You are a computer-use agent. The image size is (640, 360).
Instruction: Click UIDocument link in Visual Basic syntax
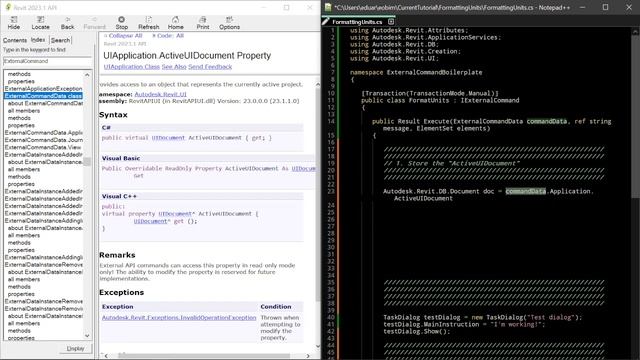[303, 169]
